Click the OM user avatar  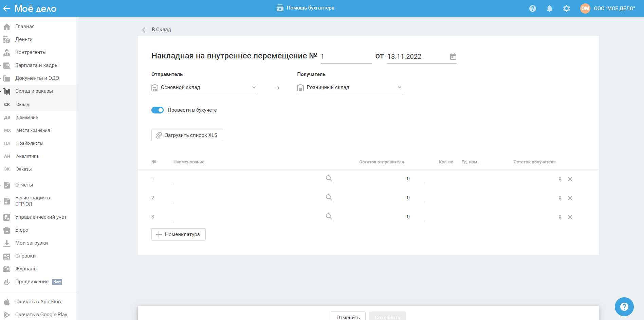(x=585, y=8)
